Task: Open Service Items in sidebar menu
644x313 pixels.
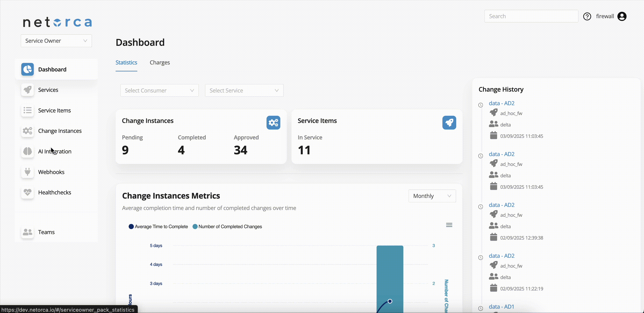Action: tap(54, 110)
